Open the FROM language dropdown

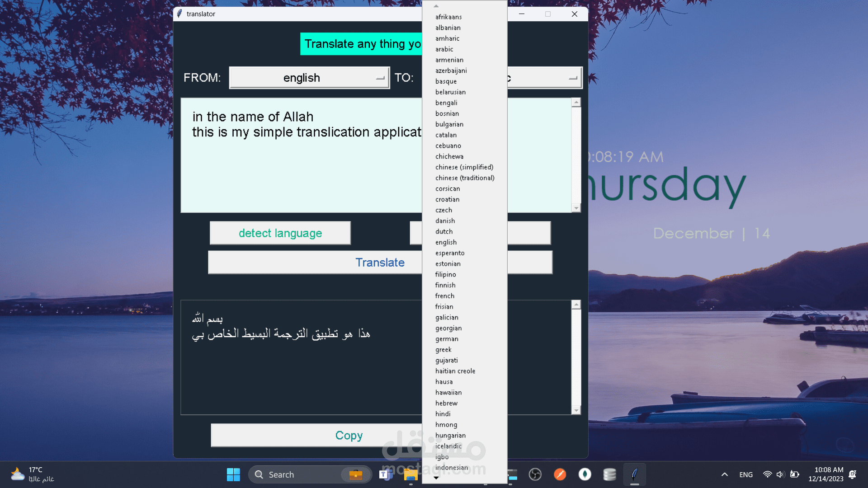[x=309, y=78]
